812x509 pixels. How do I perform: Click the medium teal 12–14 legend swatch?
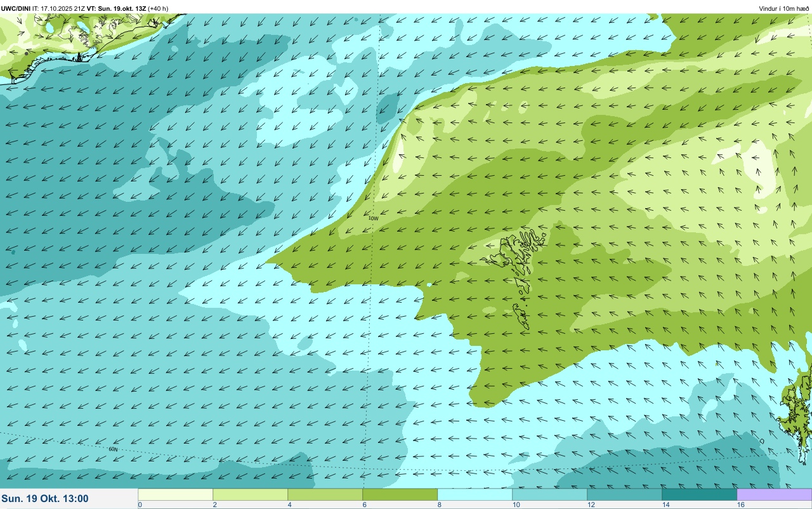tap(624, 494)
